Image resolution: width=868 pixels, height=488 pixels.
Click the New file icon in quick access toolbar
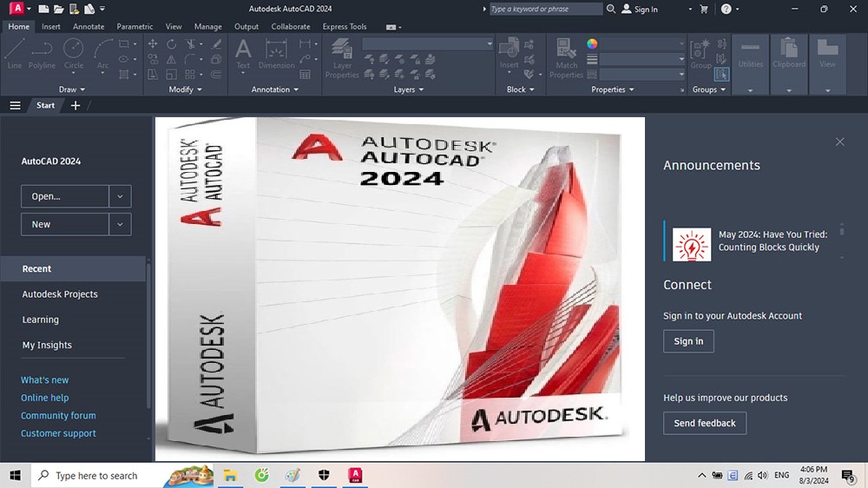click(43, 9)
